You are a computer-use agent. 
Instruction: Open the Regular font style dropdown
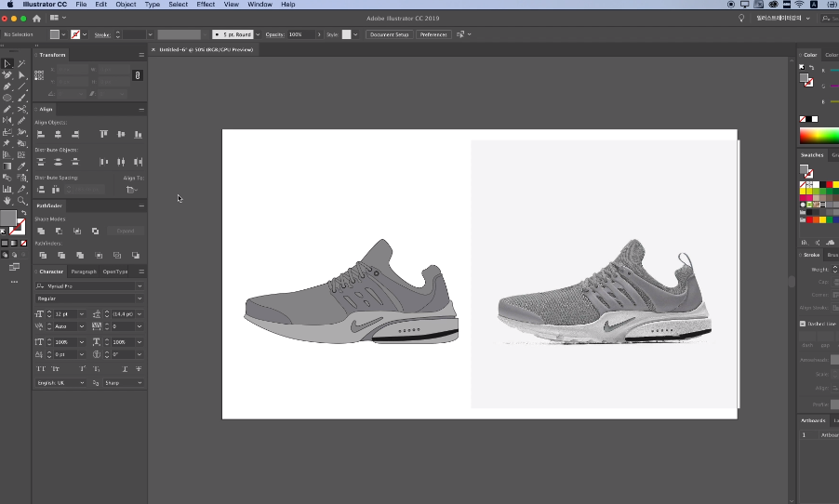(140, 298)
